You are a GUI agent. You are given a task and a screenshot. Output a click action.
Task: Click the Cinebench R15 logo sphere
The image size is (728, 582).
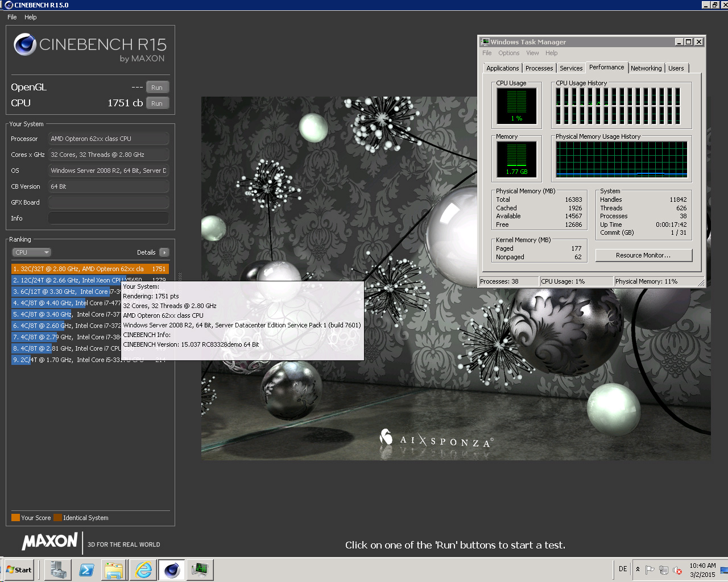coord(25,44)
